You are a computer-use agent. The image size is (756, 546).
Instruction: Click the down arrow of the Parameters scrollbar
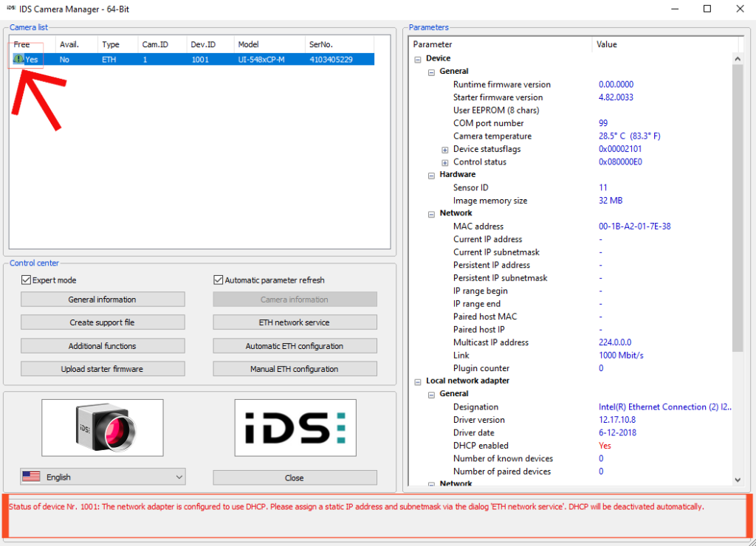(x=738, y=478)
